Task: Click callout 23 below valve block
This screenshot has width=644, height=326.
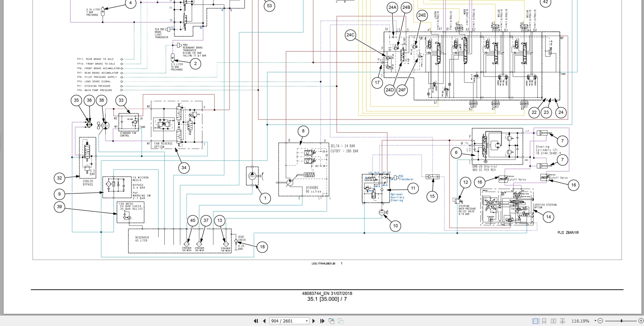Action: point(546,112)
